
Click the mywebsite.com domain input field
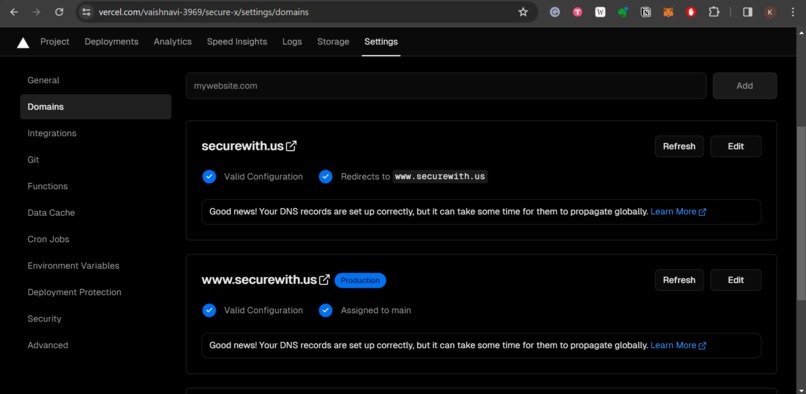click(x=446, y=86)
